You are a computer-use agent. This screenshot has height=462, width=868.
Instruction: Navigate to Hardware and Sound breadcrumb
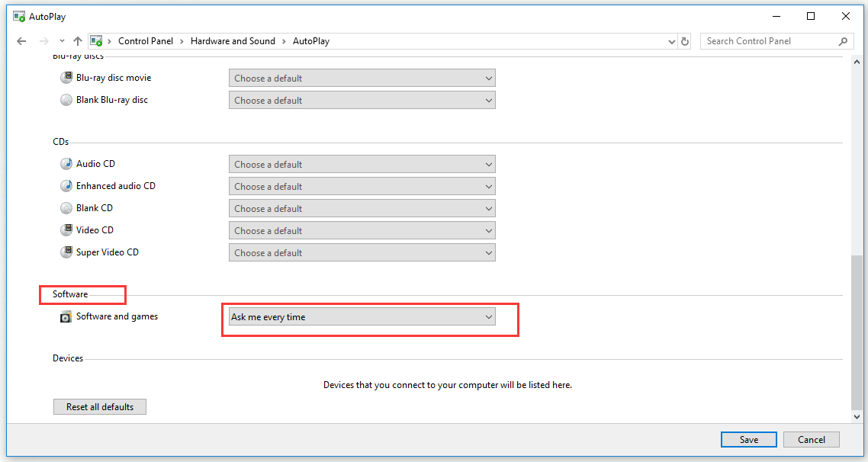(233, 41)
